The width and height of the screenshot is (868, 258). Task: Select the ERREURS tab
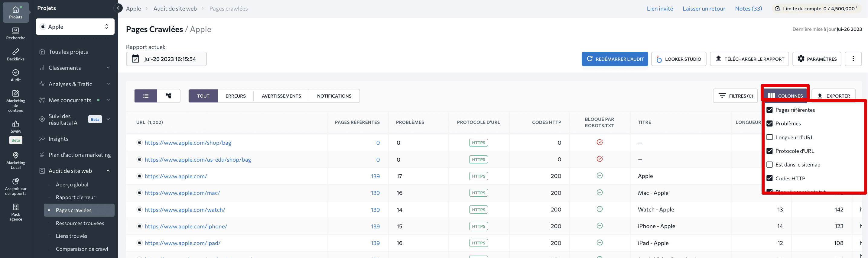tap(236, 96)
